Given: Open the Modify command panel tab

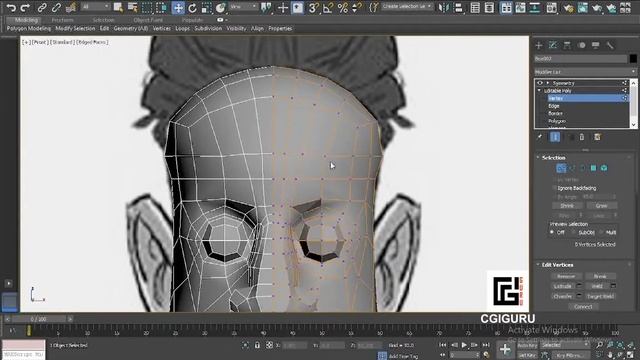Looking at the screenshot, I should [x=553, y=45].
